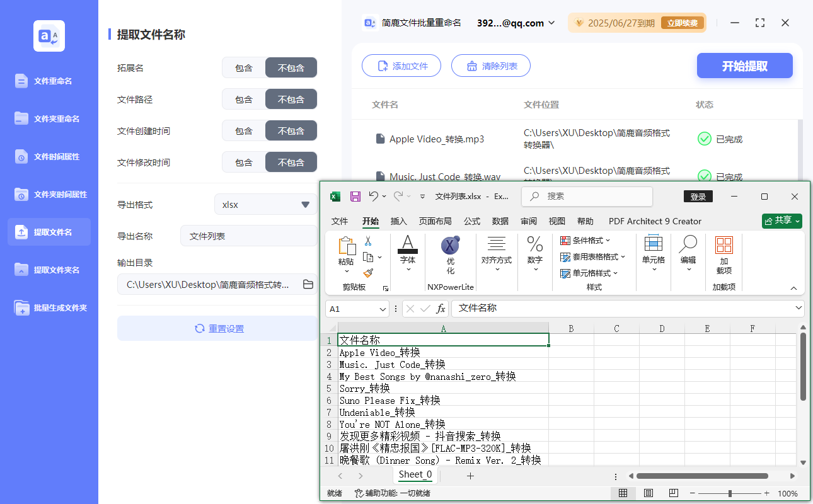Open the 批量生成文件夹 tool

click(x=49, y=308)
